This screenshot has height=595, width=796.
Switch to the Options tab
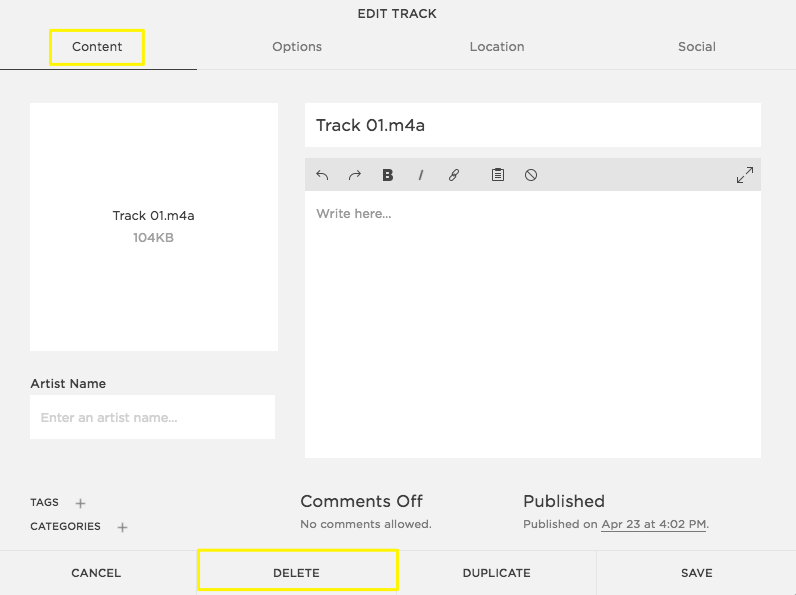(297, 47)
